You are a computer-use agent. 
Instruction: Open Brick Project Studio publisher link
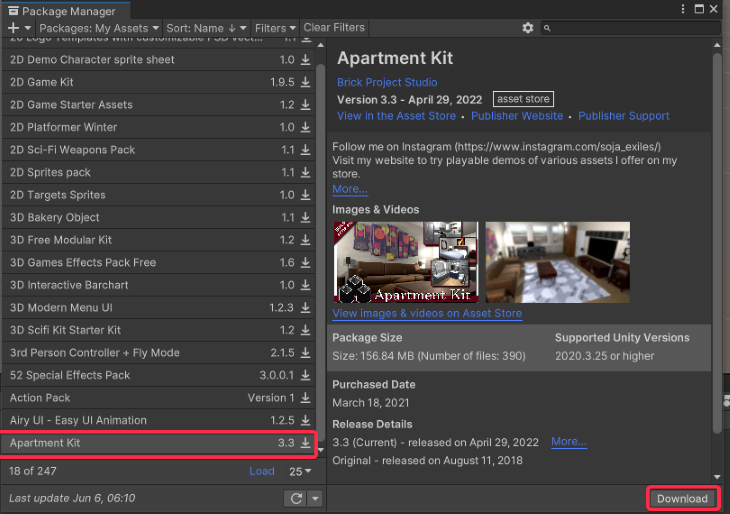click(x=387, y=82)
